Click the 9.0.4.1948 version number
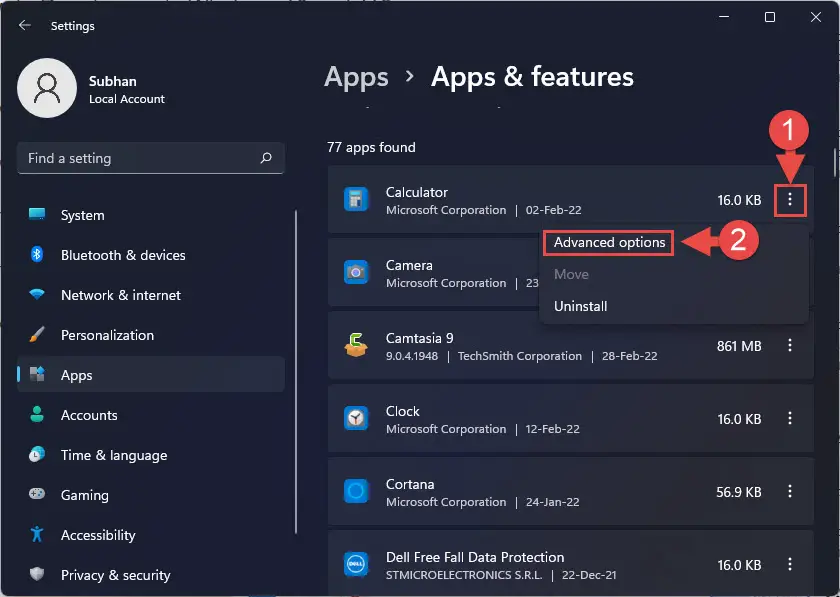 tap(412, 356)
